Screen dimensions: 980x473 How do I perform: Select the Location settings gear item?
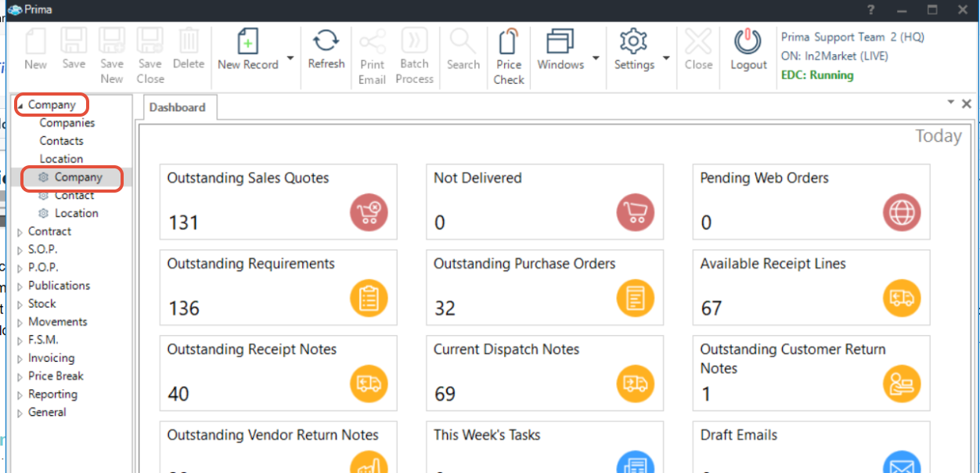pyautogui.click(x=69, y=213)
